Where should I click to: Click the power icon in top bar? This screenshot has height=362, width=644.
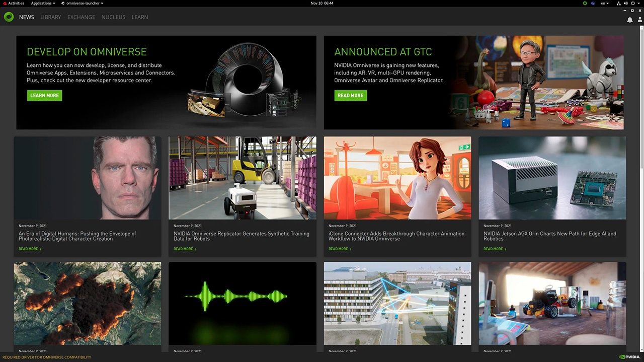click(633, 3)
